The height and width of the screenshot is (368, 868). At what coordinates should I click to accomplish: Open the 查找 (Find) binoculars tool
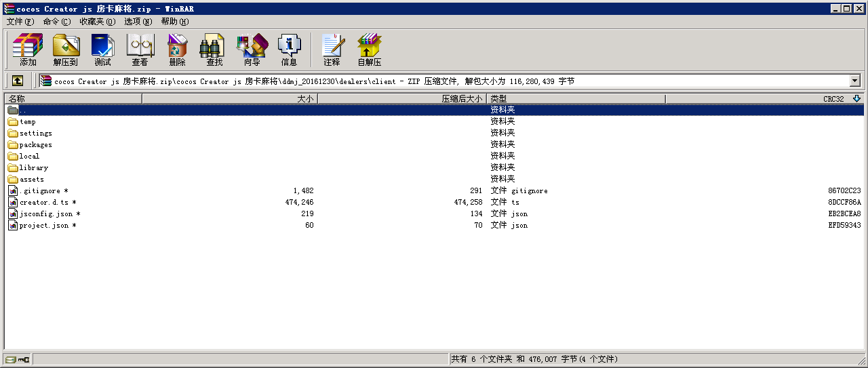tap(214, 49)
